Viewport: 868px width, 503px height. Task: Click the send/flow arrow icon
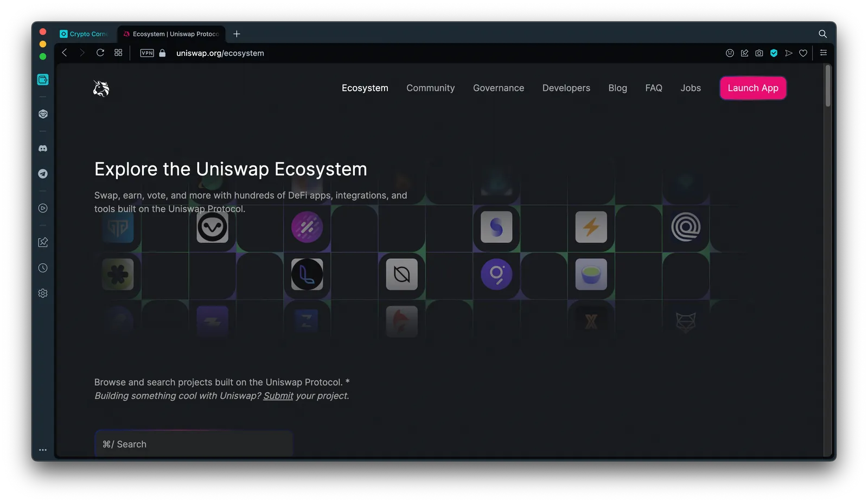click(788, 53)
